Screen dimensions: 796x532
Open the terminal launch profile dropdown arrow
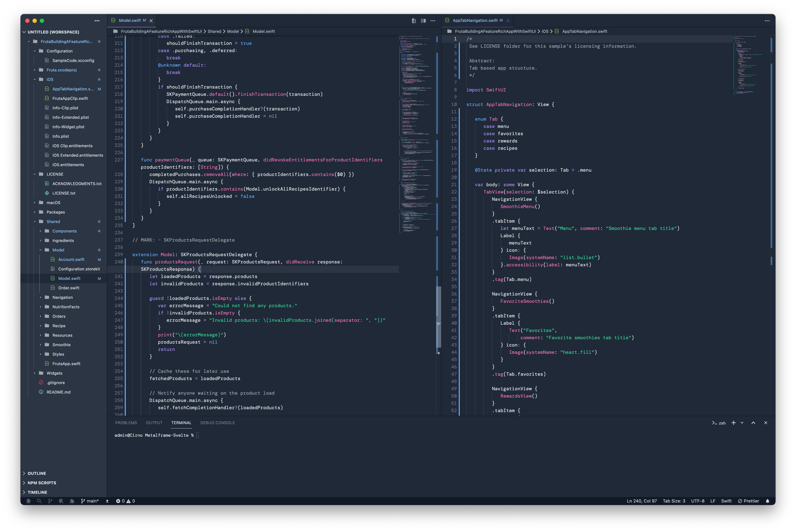(x=742, y=423)
